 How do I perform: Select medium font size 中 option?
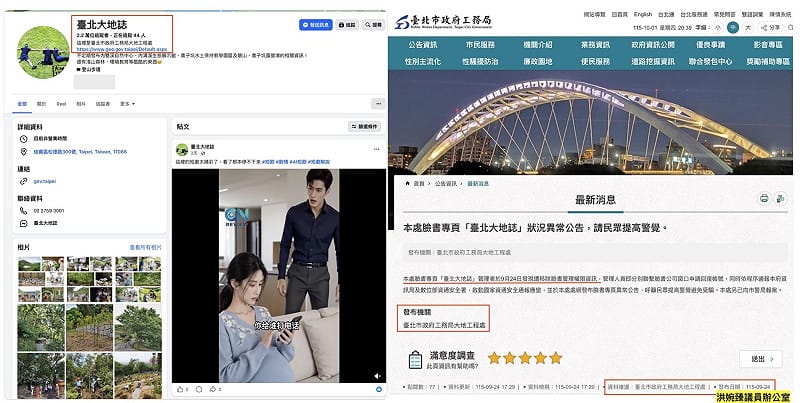733,28
